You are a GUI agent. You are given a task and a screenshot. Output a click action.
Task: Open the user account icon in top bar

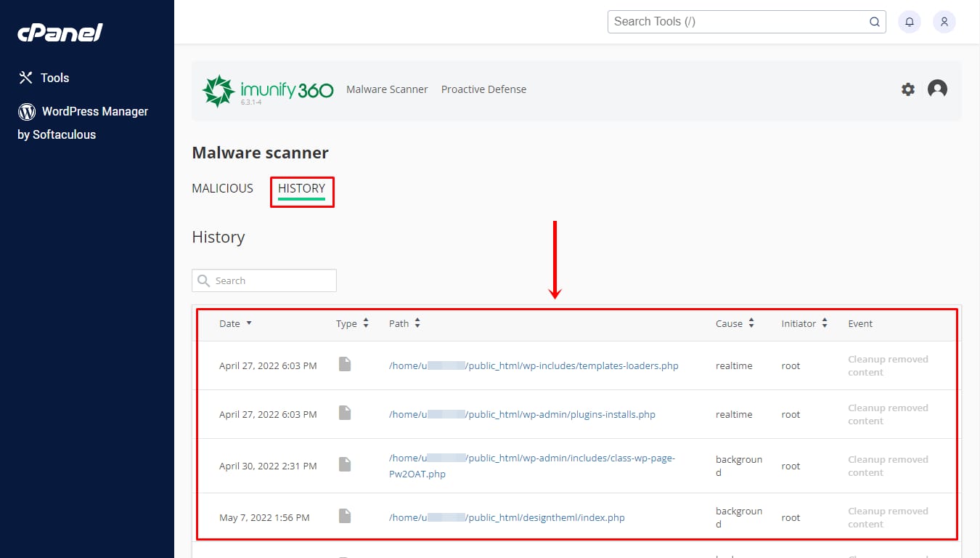pos(944,22)
